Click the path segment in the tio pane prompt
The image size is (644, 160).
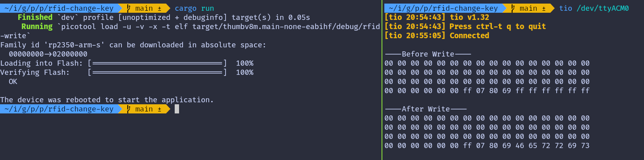[443, 8]
